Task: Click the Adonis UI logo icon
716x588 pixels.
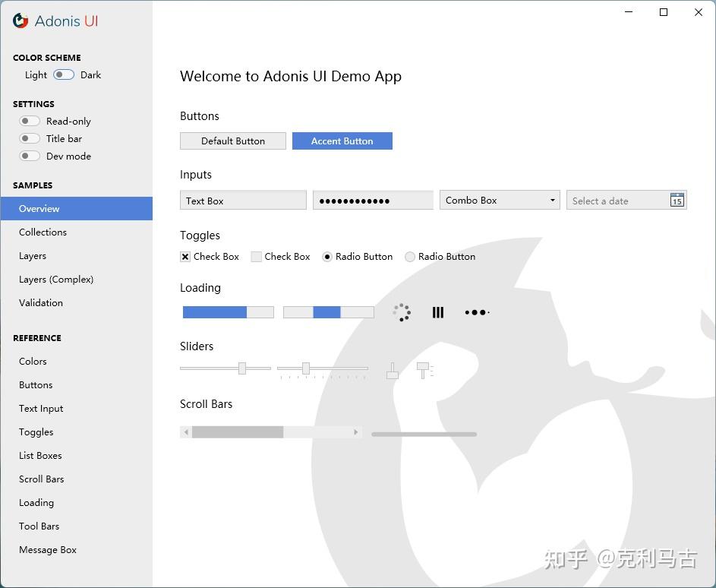Action: [x=21, y=21]
